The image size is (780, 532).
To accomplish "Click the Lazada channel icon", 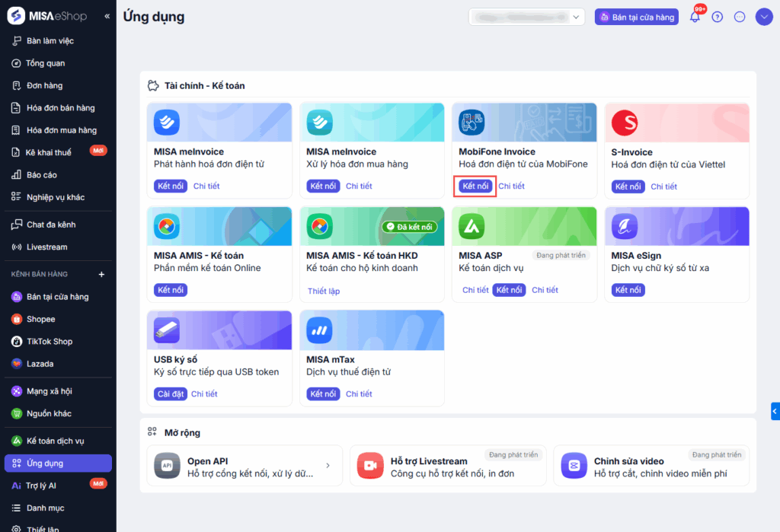I will tap(17, 364).
